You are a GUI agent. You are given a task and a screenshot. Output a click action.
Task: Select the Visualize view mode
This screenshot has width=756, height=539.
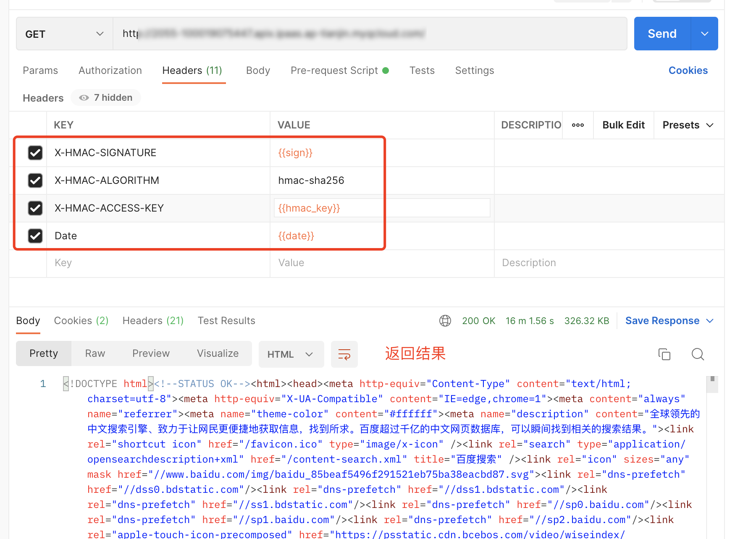218,353
